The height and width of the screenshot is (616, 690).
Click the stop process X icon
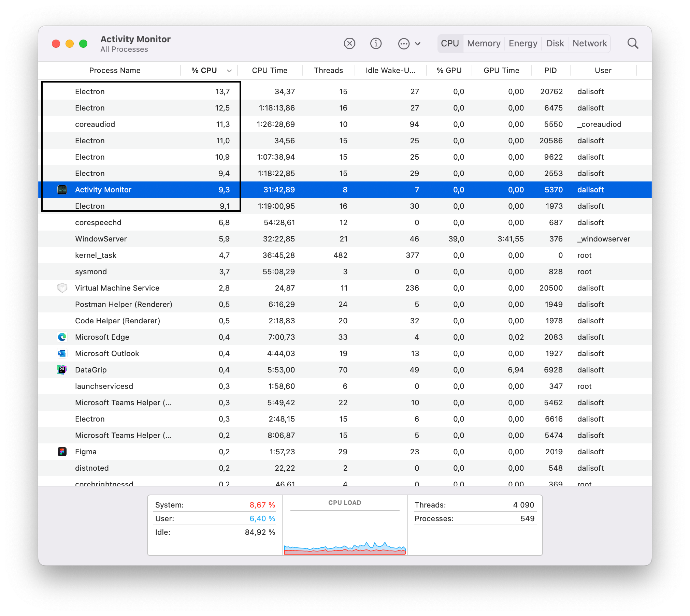pyautogui.click(x=349, y=44)
